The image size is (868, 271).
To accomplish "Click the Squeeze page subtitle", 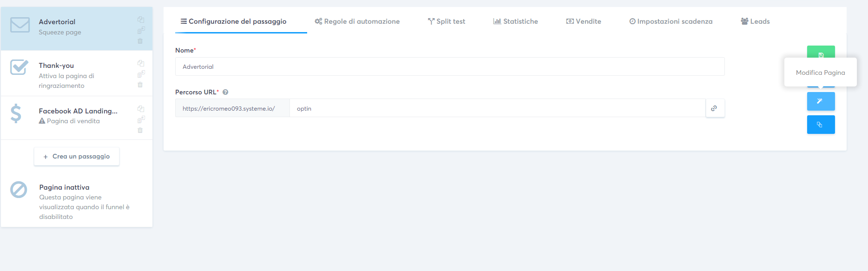I will (x=60, y=32).
